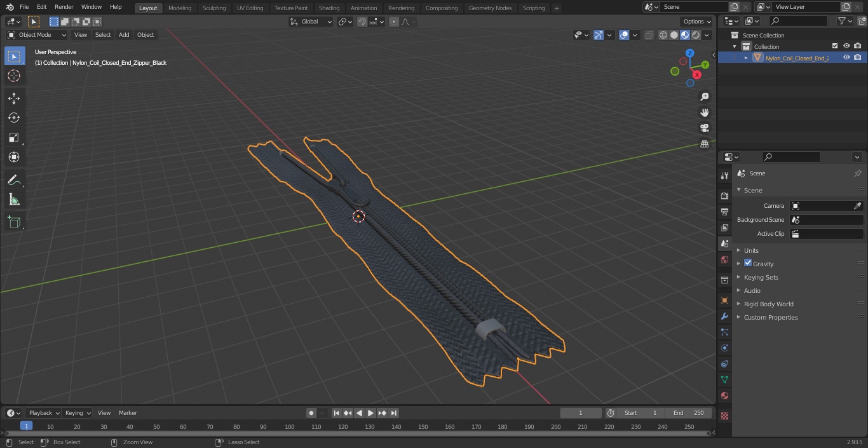Viewport: 868px width, 448px height.
Task: Select the Measure tool
Action: [14, 200]
